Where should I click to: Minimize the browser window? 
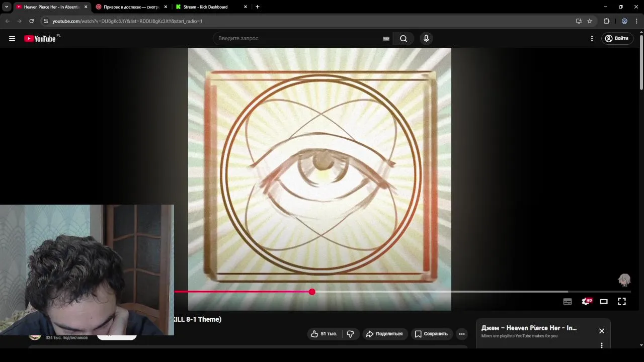[x=605, y=7]
